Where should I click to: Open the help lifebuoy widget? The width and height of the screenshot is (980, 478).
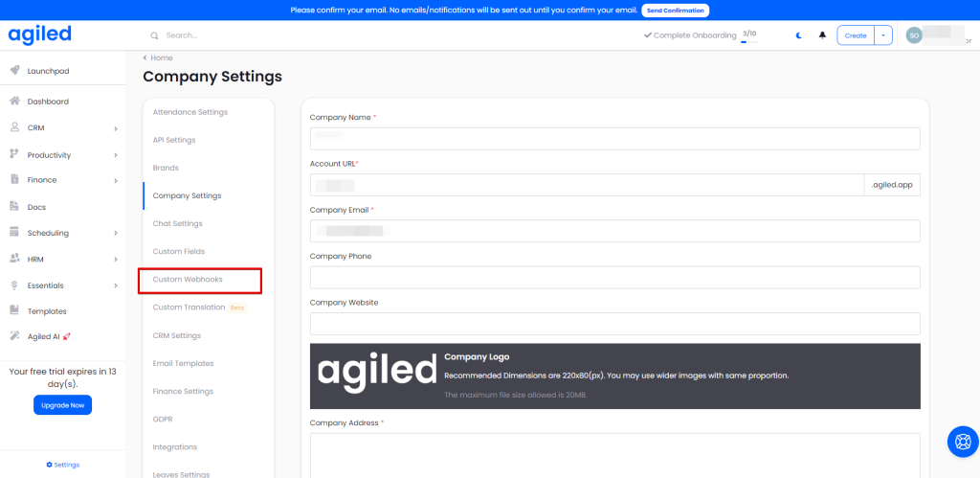961,442
